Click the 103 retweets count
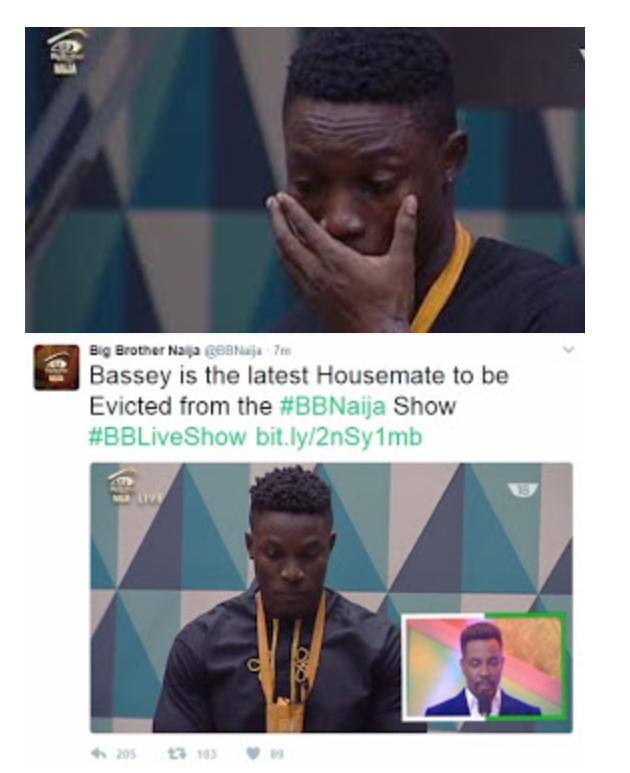Screen dimensions: 630x773 pos(207,754)
